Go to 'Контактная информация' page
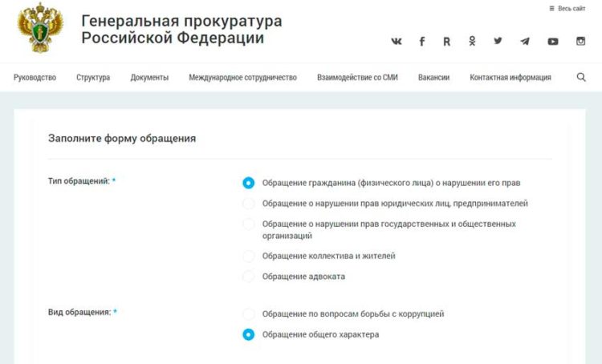 coord(510,78)
